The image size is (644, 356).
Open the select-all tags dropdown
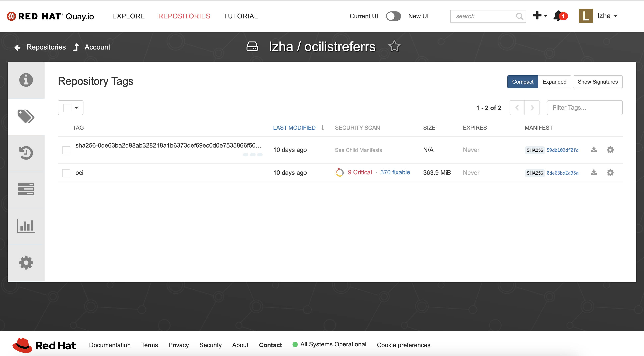tap(76, 108)
